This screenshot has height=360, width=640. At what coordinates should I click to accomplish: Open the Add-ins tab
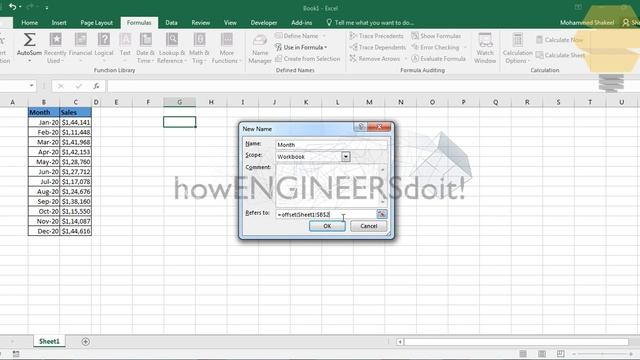301,23
